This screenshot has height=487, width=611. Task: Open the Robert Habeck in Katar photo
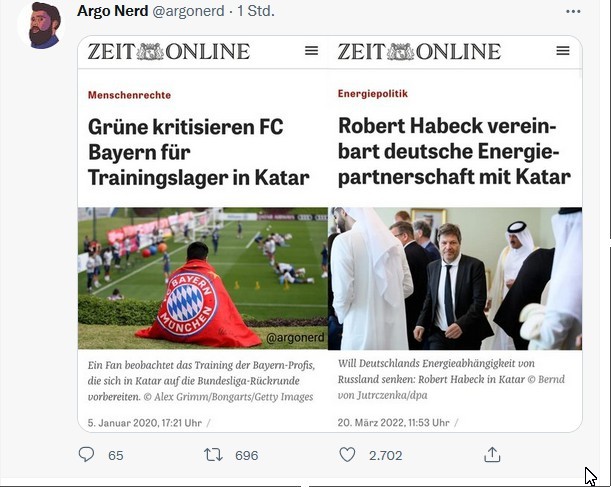click(x=455, y=279)
